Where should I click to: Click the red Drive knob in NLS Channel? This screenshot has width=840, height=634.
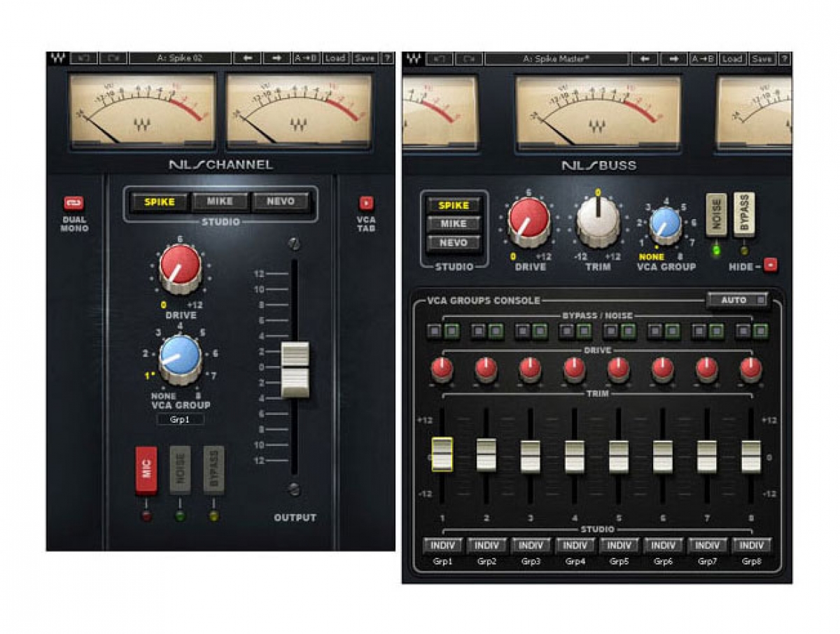click(x=181, y=267)
